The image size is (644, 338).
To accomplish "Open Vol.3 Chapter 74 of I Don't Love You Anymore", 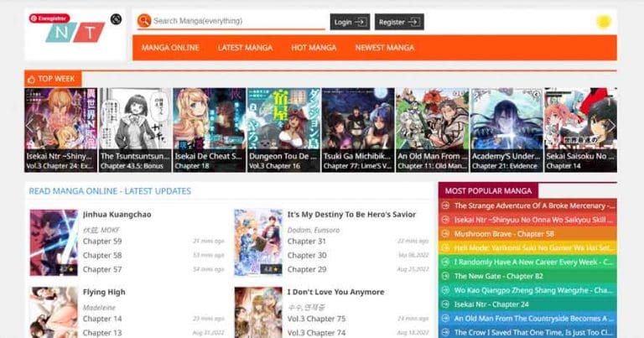I will coord(316,333).
